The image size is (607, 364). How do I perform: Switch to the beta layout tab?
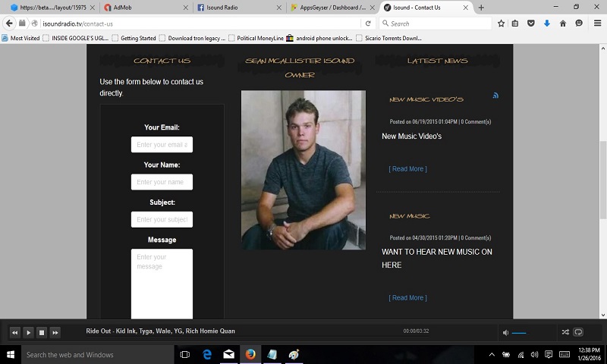pos(51,8)
